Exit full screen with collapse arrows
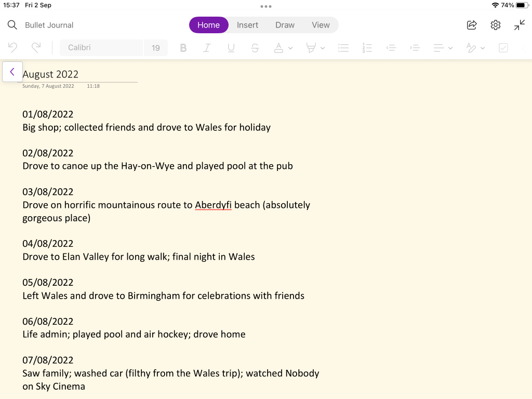532x399 pixels. pos(520,25)
